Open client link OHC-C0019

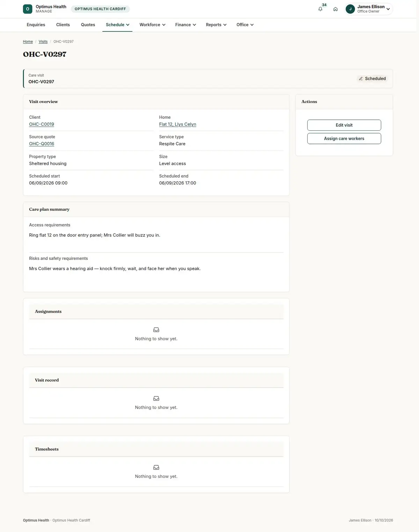[42, 124]
